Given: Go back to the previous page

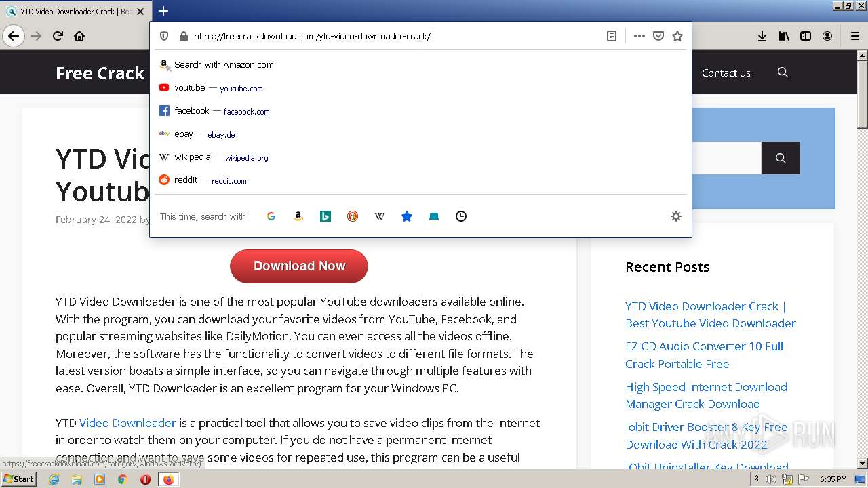Looking at the screenshot, I should point(14,36).
